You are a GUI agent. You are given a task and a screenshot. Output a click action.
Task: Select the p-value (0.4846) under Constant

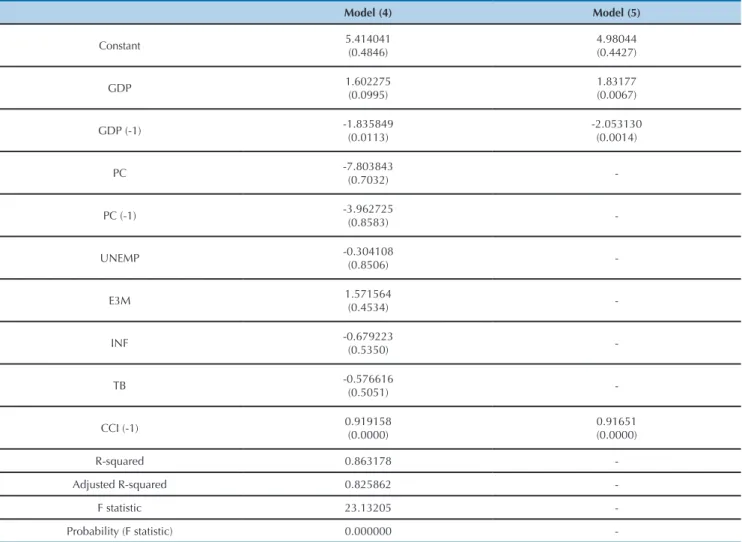click(x=368, y=53)
